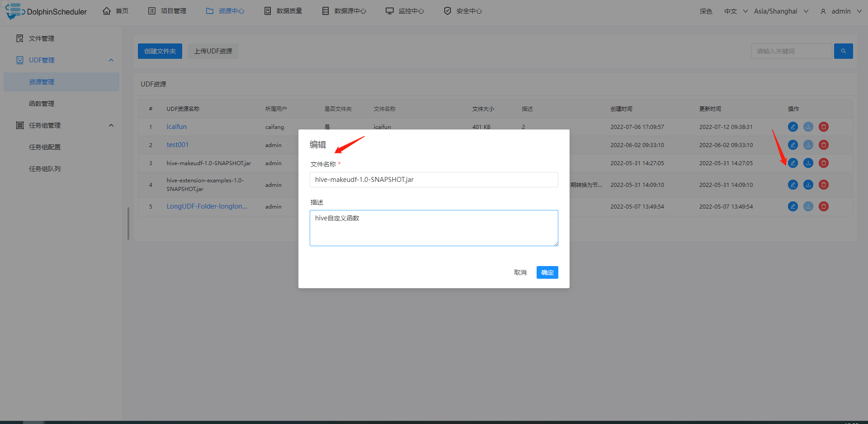Click hive-makeudf-1.0-SNAPSHOT.jar in the table

tap(208, 163)
